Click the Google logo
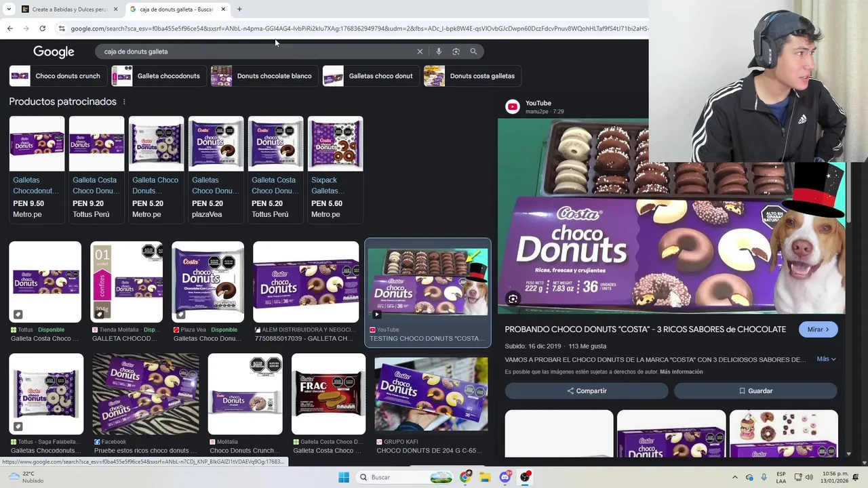This screenshot has width=868, height=488. [x=54, y=52]
